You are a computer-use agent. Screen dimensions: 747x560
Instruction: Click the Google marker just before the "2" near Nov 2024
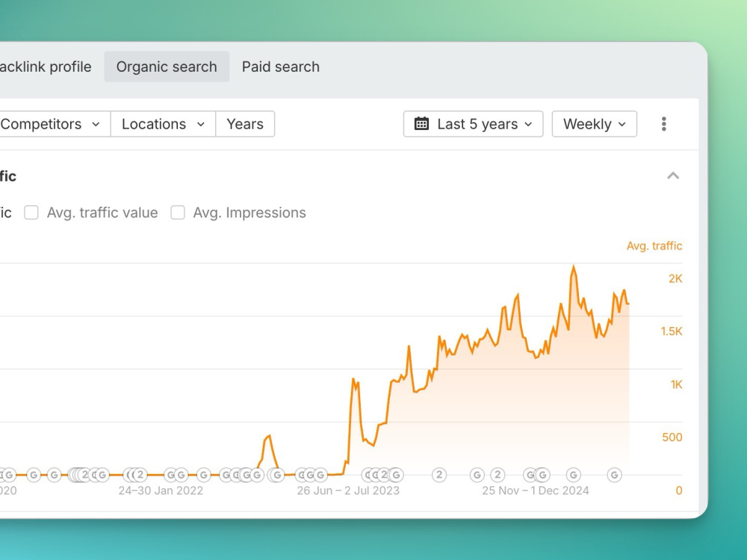point(477,475)
